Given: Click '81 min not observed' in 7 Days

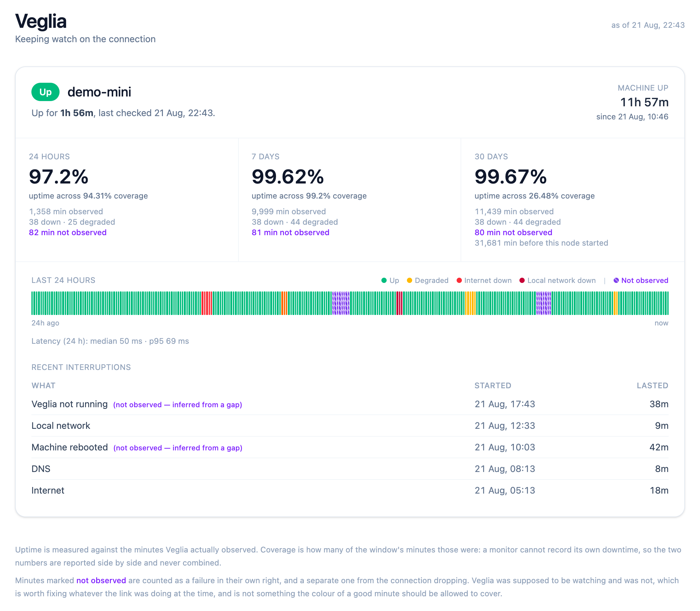Looking at the screenshot, I should (x=290, y=233).
